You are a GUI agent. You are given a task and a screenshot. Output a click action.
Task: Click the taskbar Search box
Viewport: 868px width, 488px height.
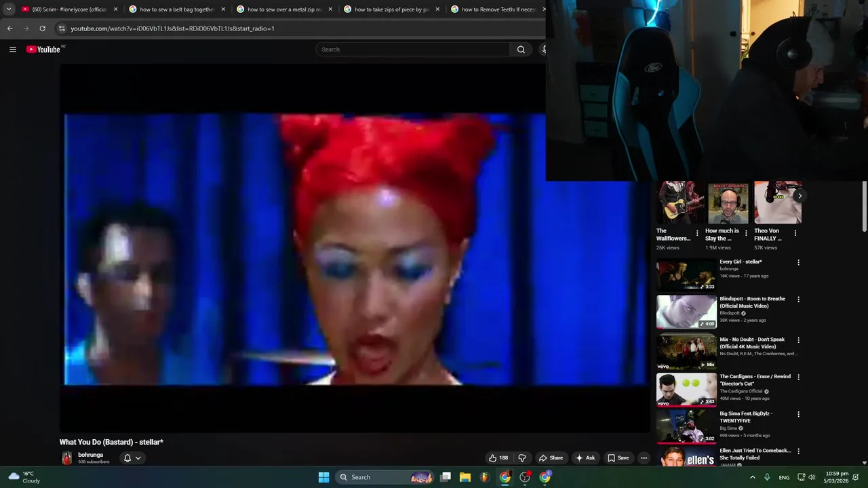click(385, 477)
